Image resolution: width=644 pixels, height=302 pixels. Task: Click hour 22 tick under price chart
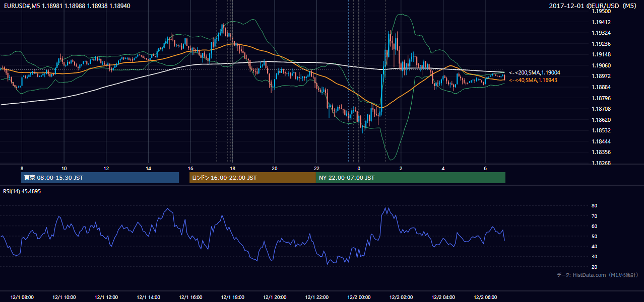(316, 168)
